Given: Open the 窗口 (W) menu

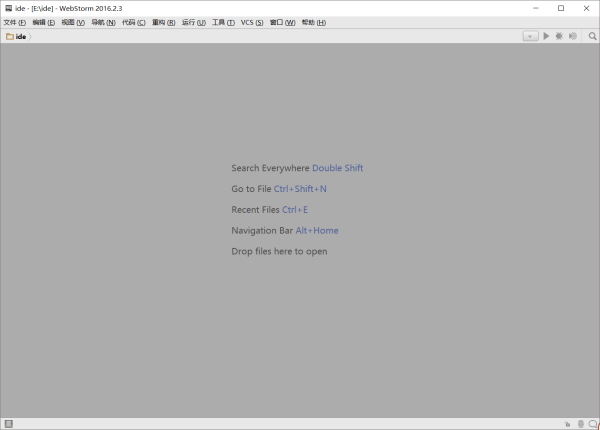Looking at the screenshot, I should (x=282, y=23).
